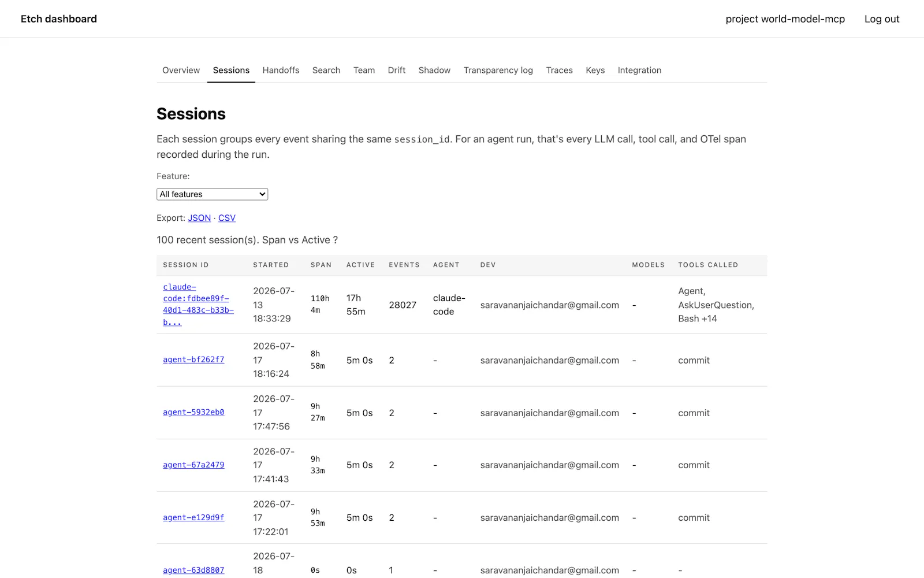This screenshot has width=924, height=578.
Task: Click the TOOLS CALLED column header
Action: pyautogui.click(x=708, y=265)
